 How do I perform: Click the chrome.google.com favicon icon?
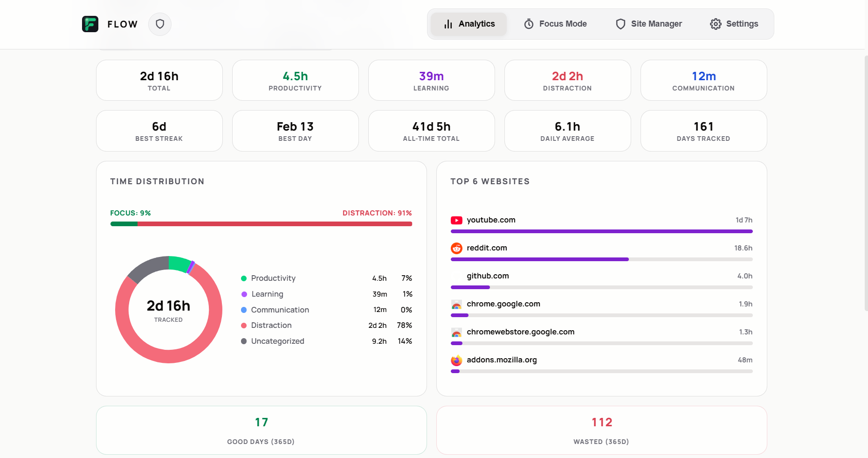pyautogui.click(x=456, y=304)
